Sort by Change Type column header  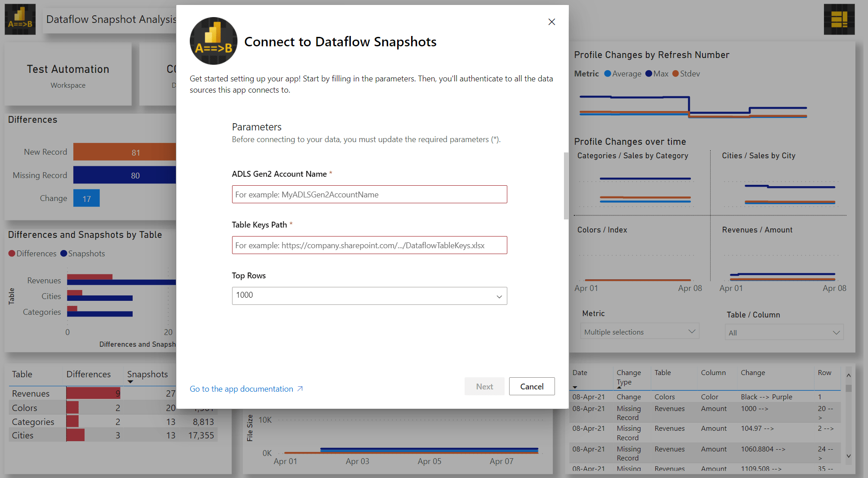[x=629, y=377]
